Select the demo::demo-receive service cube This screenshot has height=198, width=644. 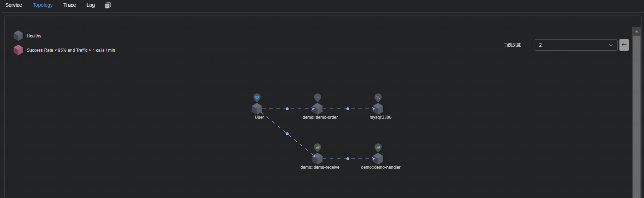tap(317, 159)
